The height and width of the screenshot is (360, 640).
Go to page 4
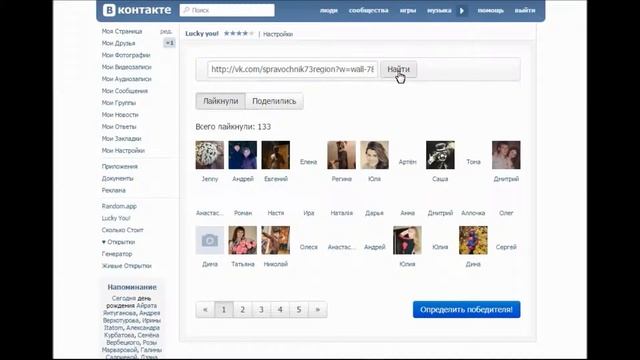pos(280,310)
